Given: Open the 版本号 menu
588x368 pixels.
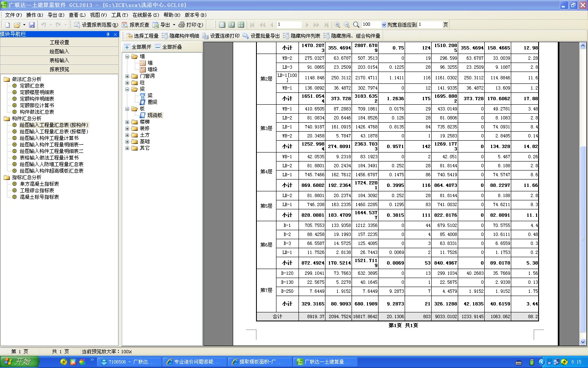Looking at the screenshot, I should tap(195, 15).
